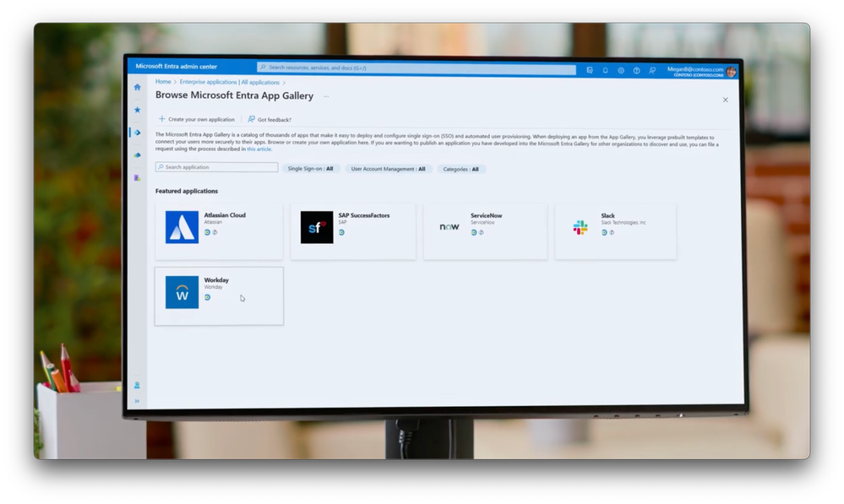This screenshot has width=844, height=504.
Task: Click the SAP SuccessFactors logo
Action: pos(317,228)
